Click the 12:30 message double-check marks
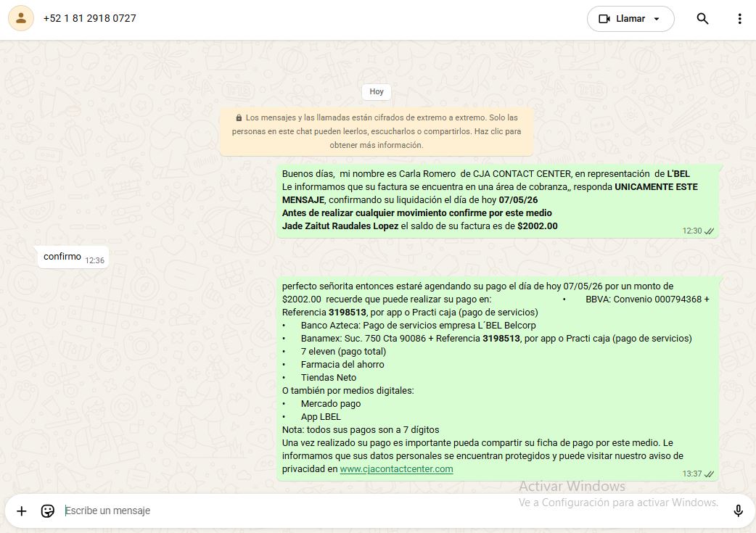 (710, 231)
